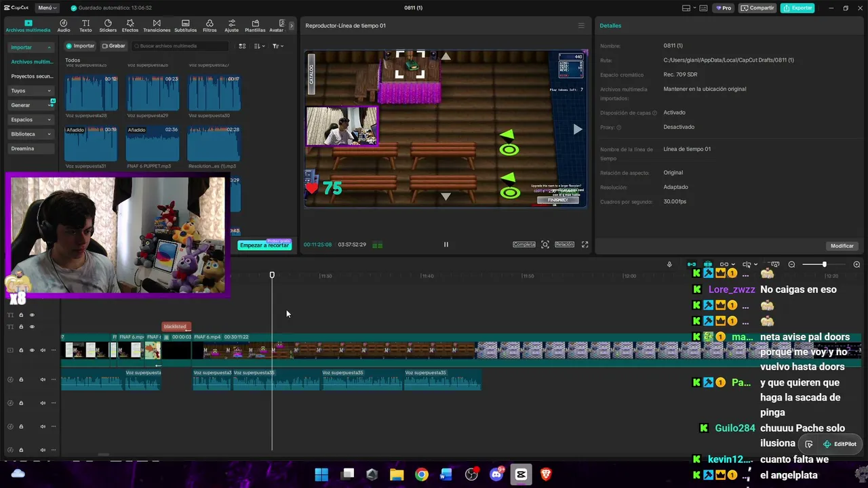
Task: Select the Voz superpuesta29 audio thumbnail
Action: 153,93
